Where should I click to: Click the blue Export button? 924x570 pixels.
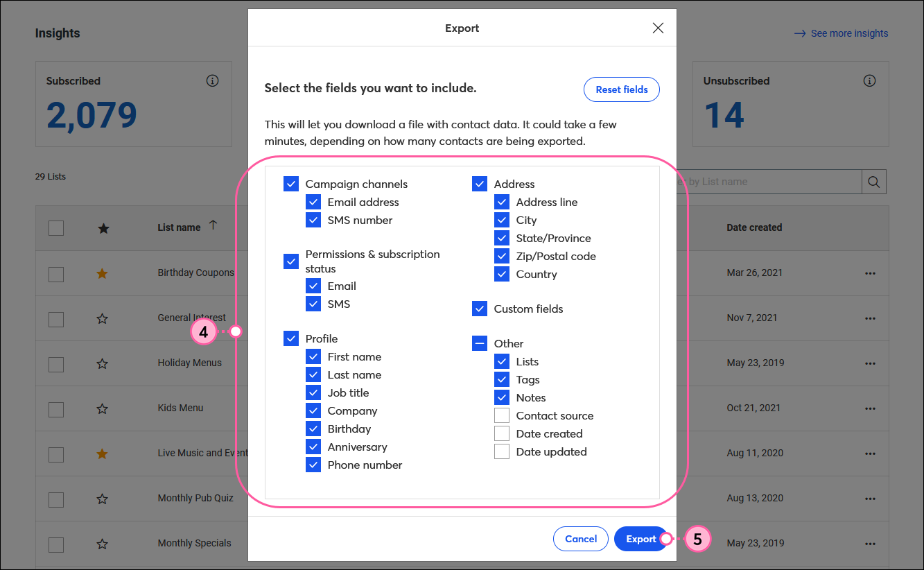tap(641, 539)
